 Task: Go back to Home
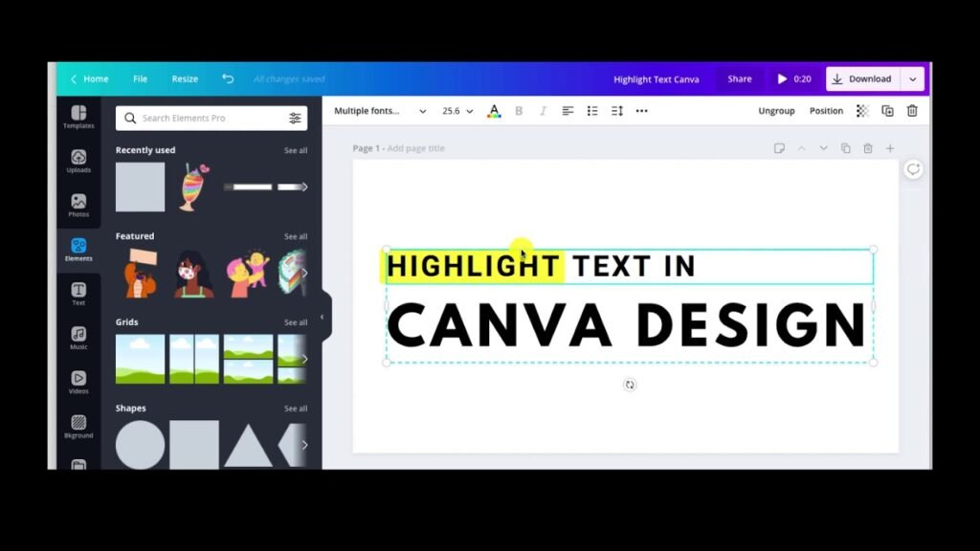coord(89,79)
